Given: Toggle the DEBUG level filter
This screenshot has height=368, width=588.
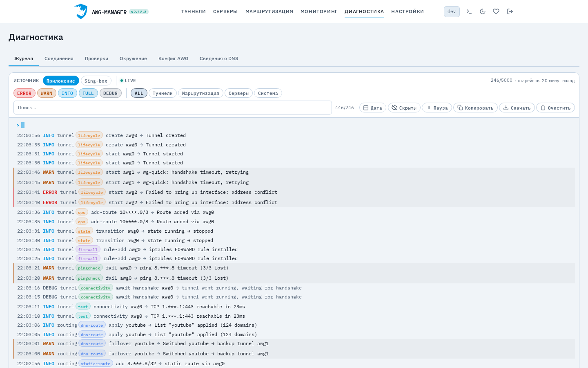Looking at the screenshot, I should click(x=110, y=93).
